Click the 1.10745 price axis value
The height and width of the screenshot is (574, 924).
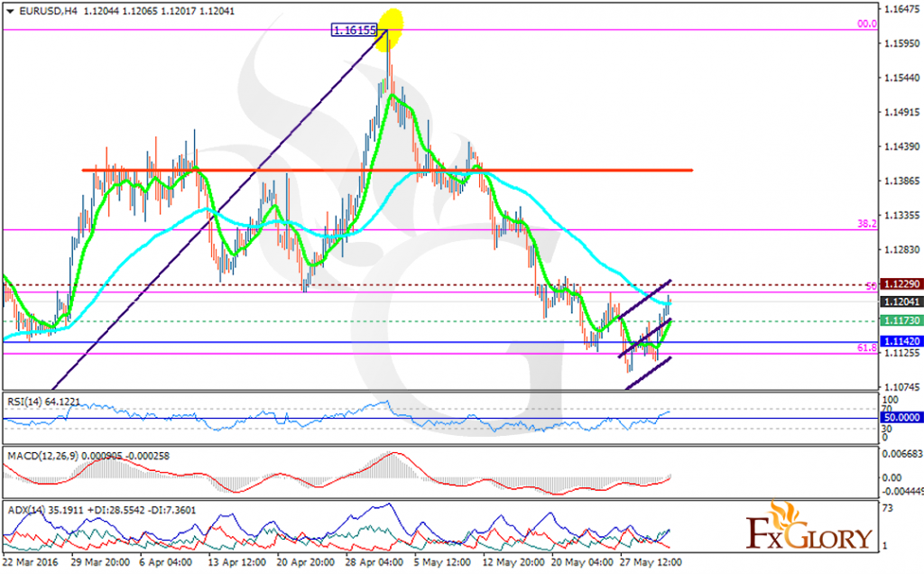pos(902,387)
